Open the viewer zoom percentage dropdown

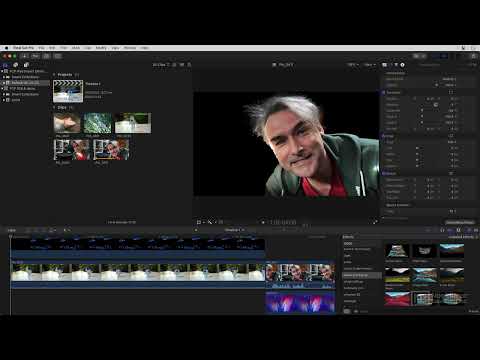(352, 65)
